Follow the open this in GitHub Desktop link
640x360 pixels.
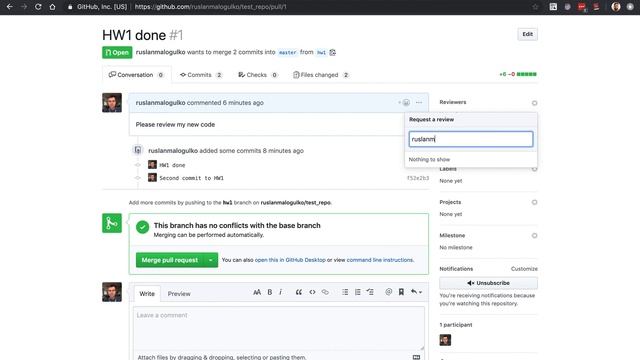tap(290, 260)
